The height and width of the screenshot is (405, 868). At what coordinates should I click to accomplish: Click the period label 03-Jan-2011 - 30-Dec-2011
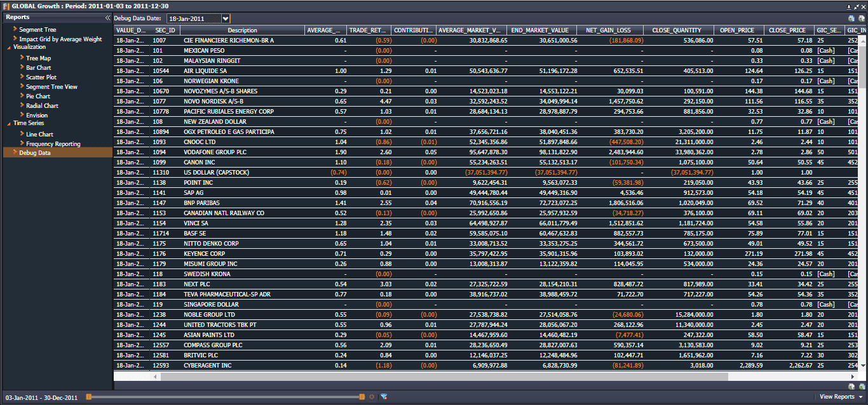pos(41,397)
